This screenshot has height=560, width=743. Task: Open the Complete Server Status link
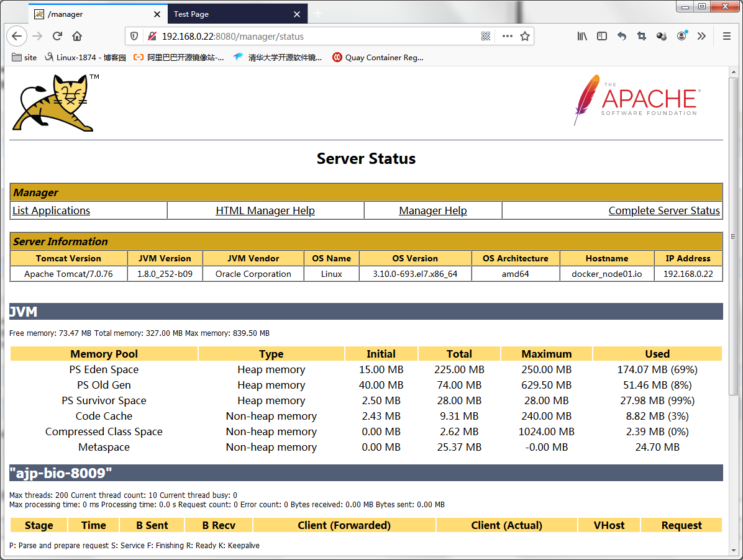664,210
